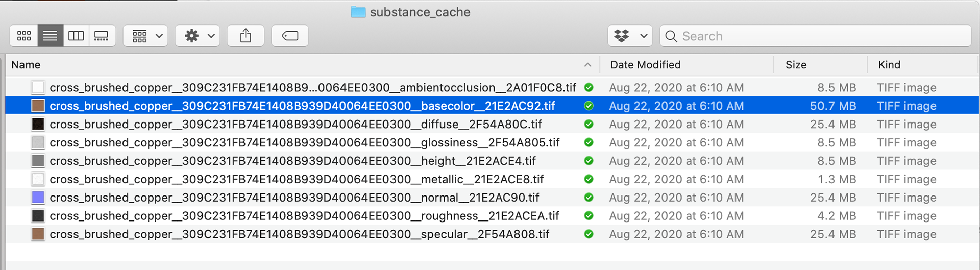Click the Edit Tags toolbar button

[x=290, y=36]
